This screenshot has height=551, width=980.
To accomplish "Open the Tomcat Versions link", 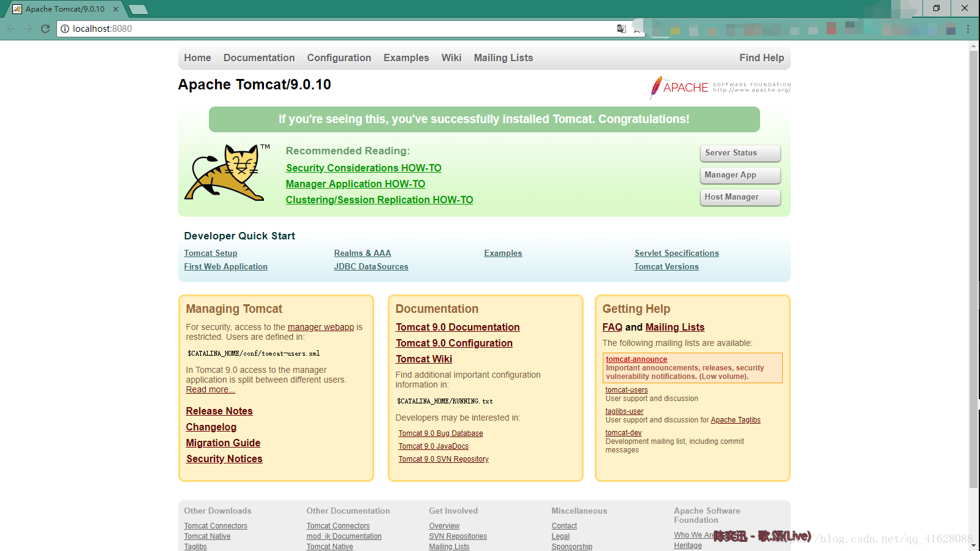I will 666,266.
